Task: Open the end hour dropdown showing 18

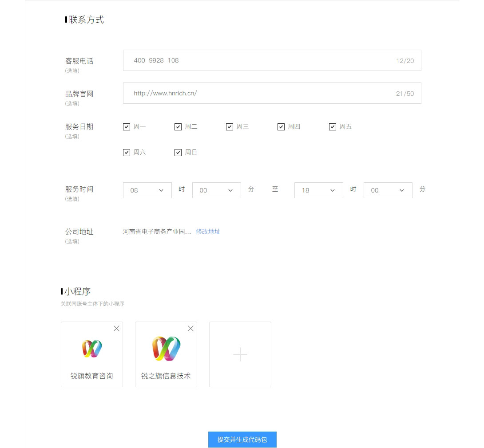Action: pyautogui.click(x=318, y=190)
